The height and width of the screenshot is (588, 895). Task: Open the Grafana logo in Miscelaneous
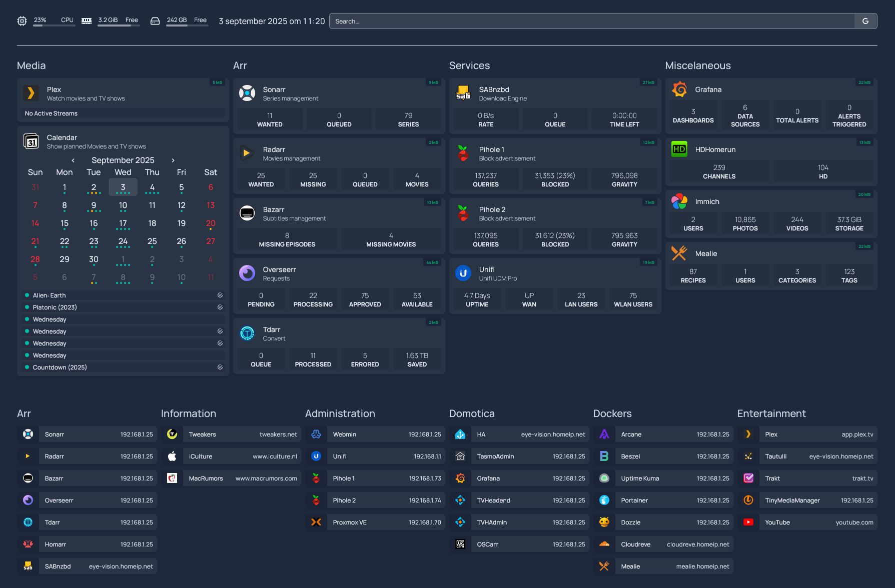pos(679,89)
